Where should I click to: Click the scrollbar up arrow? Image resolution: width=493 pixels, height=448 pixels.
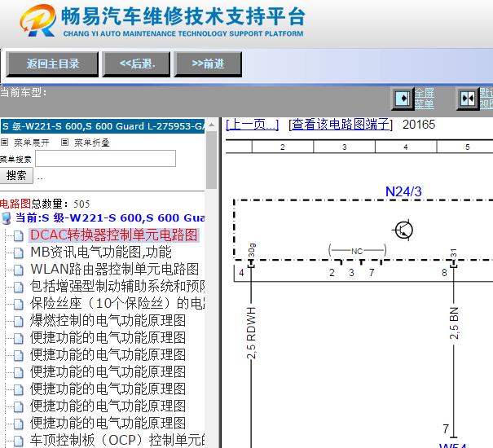[x=212, y=125]
